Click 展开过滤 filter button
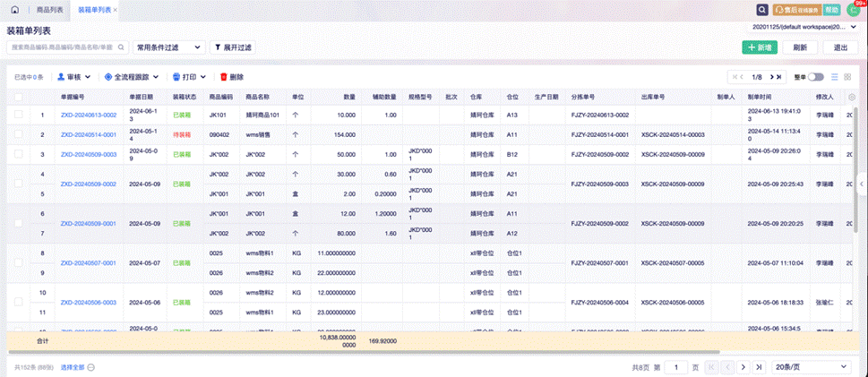This screenshot has width=868, height=377. tap(233, 47)
